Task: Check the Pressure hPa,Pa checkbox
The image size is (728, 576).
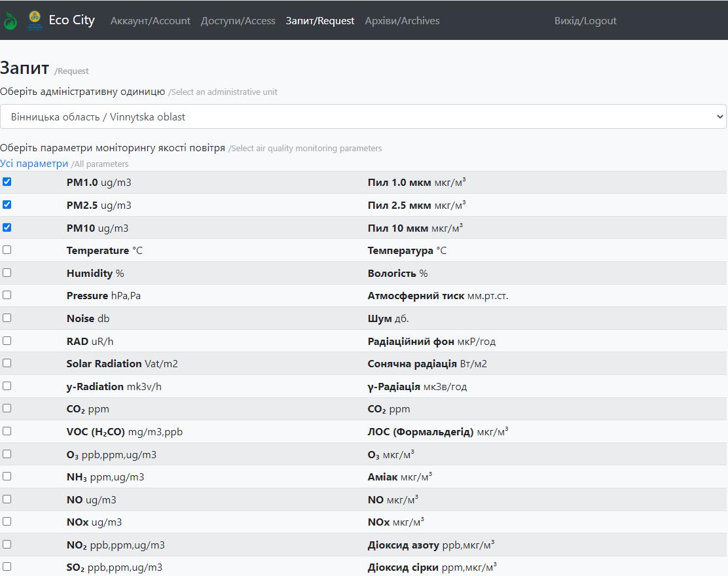Action: tap(7, 295)
